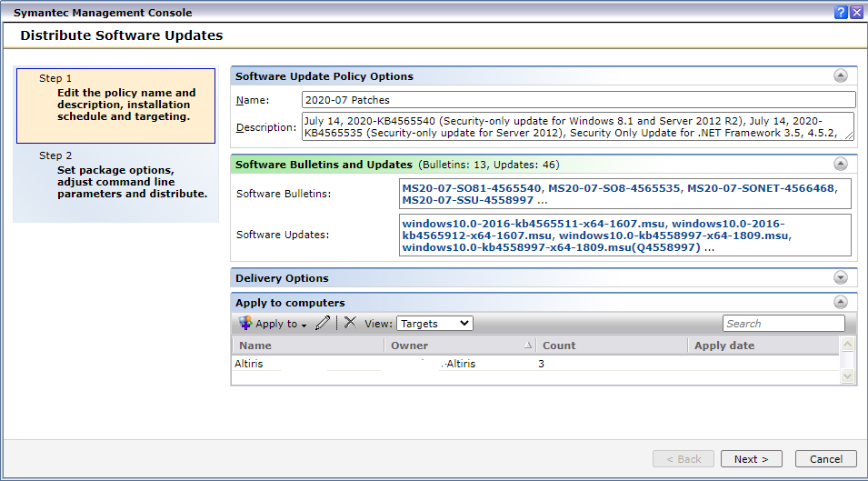
Task: Click the policy Name input field
Action: click(x=578, y=100)
